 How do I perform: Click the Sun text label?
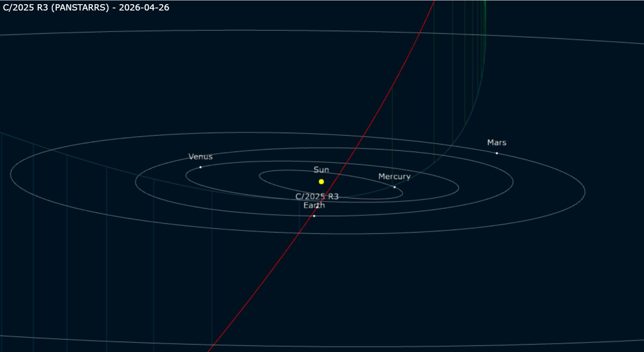coord(321,170)
